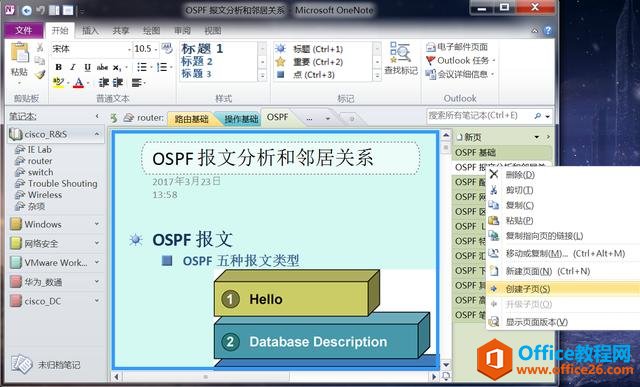Open 未归档笔记 unfiled notes
The image size is (640, 387).
pos(46,365)
